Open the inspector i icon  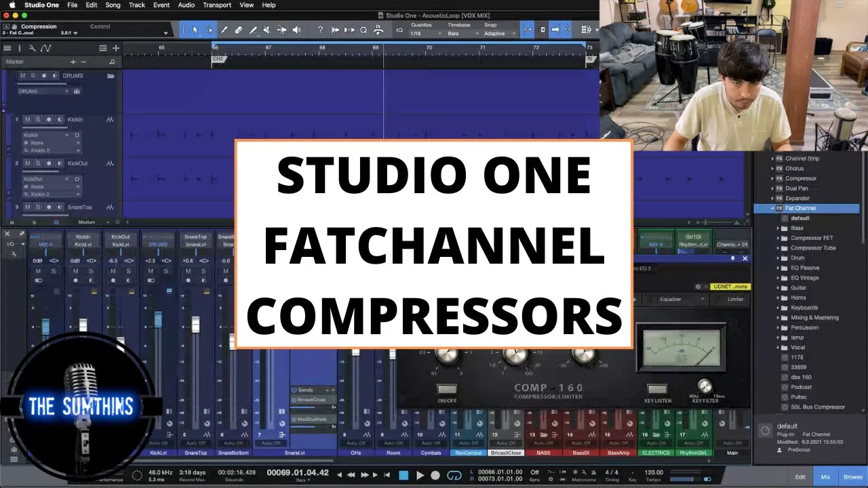pyautogui.click(x=18, y=48)
